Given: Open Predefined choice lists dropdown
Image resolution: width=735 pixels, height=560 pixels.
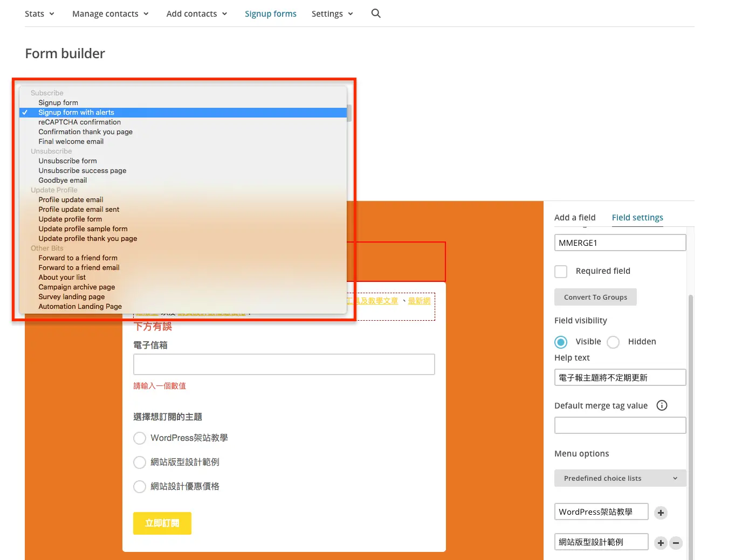Looking at the screenshot, I should point(620,478).
